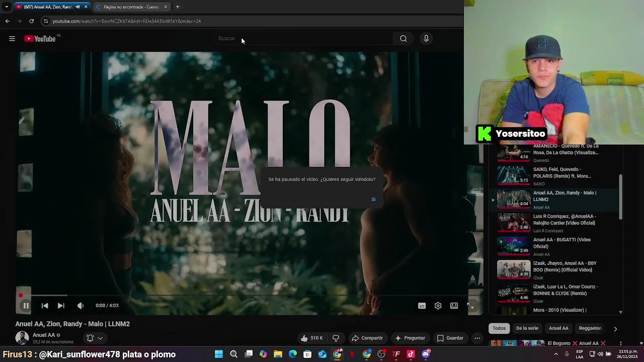
Task: Reload the page with refresh icon
Action: coord(31,21)
